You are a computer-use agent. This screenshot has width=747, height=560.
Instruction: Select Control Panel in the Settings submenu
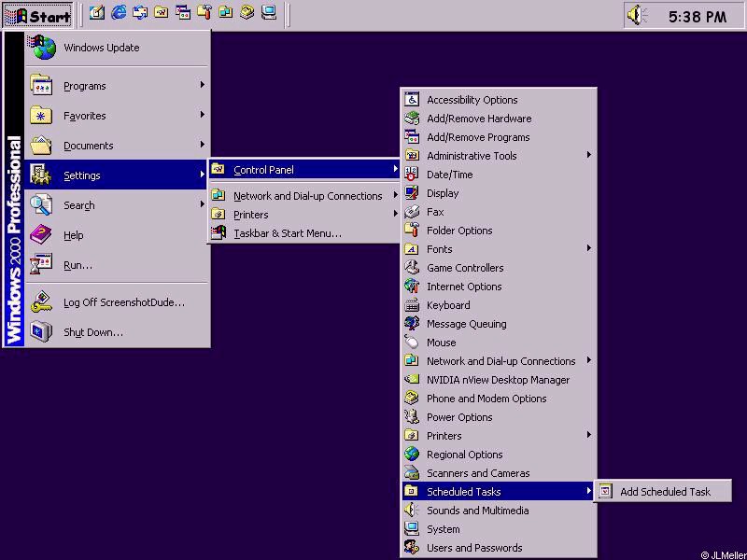(x=304, y=170)
